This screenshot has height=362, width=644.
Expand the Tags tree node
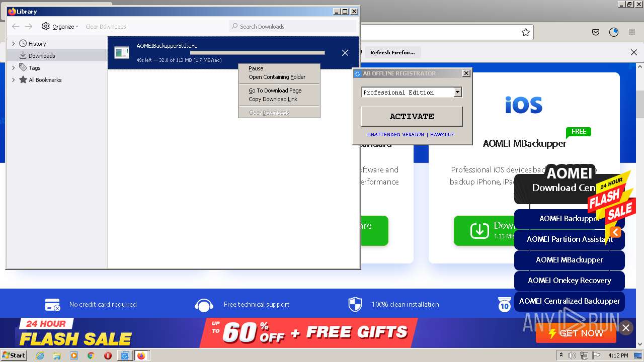pyautogui.click(x=14, y=68)
